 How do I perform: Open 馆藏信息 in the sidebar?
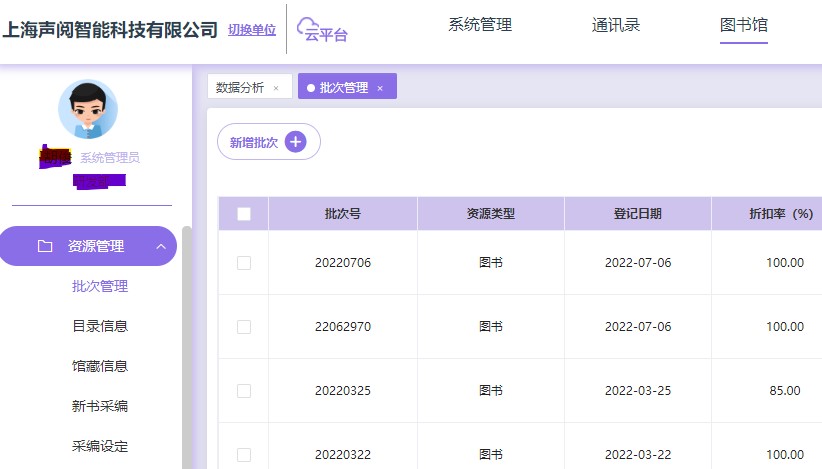(x=100, y=366)
